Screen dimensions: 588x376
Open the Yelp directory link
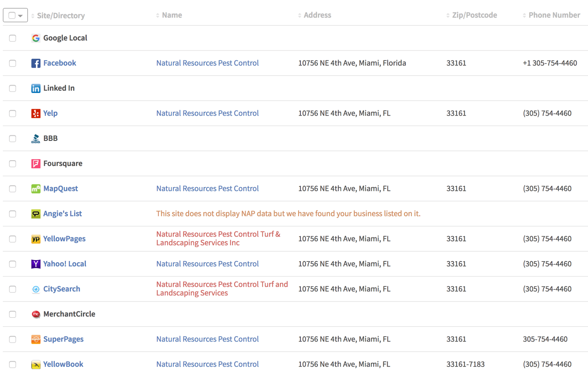(50, 113)
